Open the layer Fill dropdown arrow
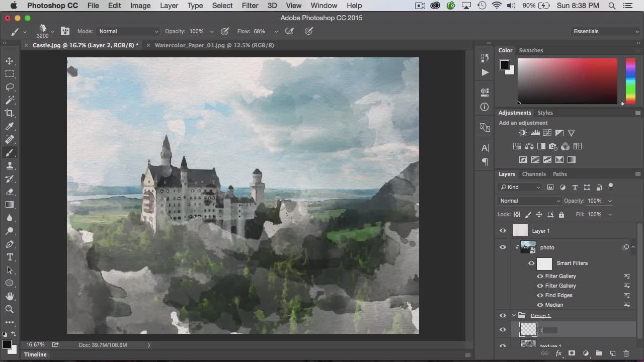This screenshot has height=362, width=644. [610, 215]
